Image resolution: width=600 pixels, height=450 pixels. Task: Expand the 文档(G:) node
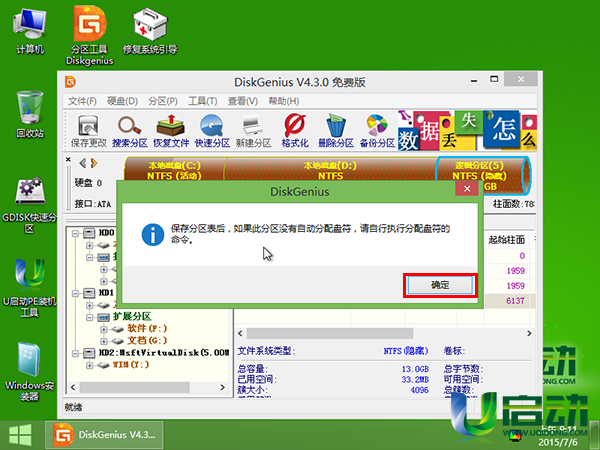click(x=104, y=341)
